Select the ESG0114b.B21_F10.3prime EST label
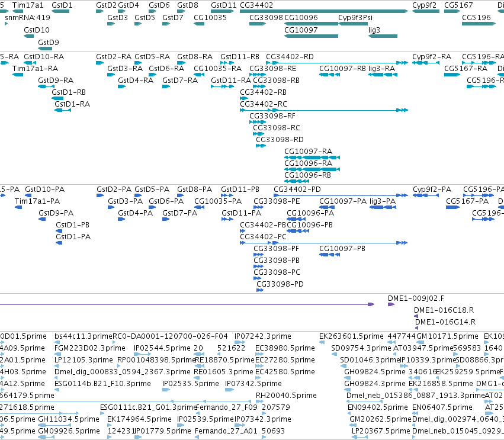The image size is (504, 440). [x=102, y=384]
